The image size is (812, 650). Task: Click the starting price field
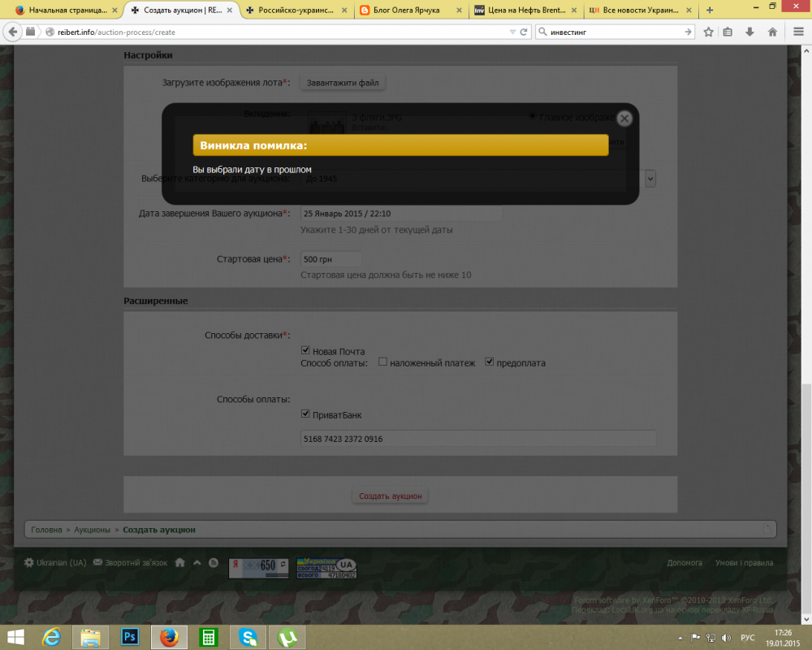tap(330, 259)
